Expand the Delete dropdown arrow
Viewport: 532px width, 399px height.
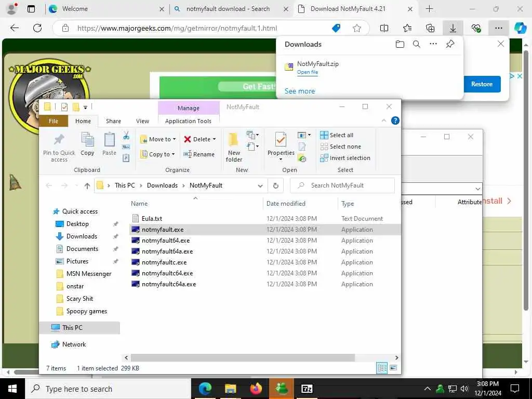pos(214,139)
